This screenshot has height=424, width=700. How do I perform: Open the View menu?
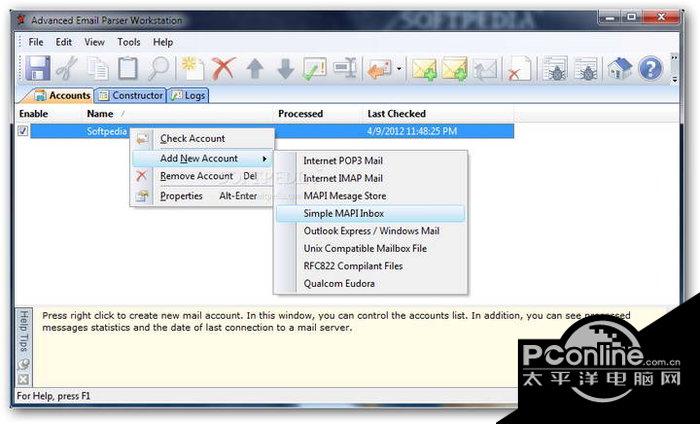click(94, 42)
